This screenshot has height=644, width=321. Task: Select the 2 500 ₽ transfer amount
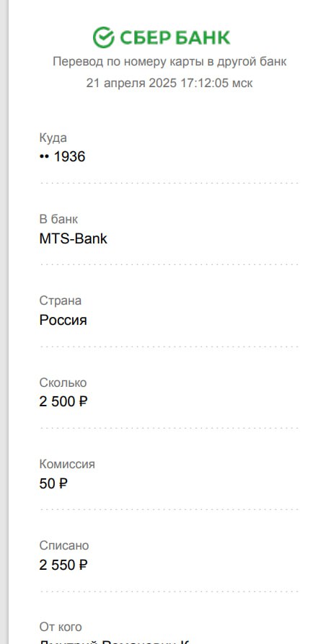coord(63,401)
